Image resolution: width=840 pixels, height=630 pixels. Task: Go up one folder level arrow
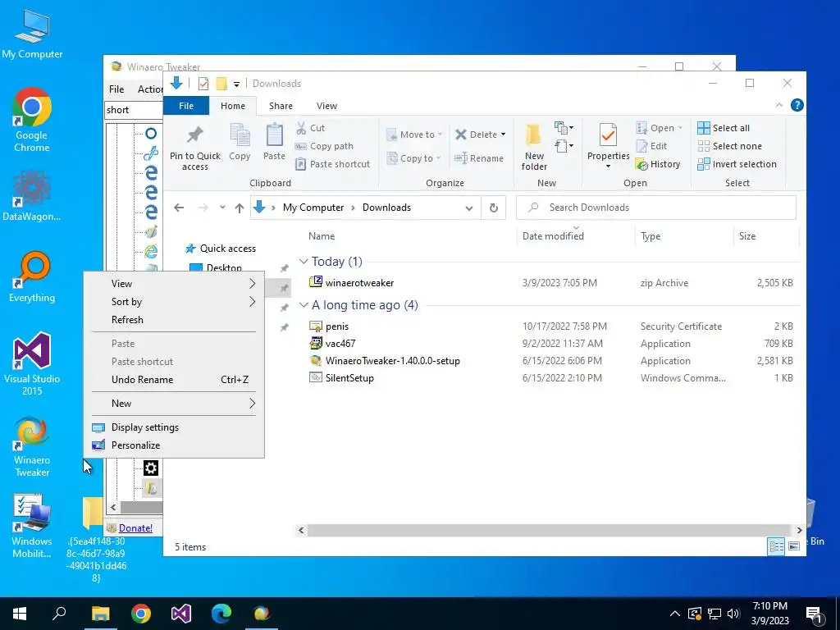(240, 208)
